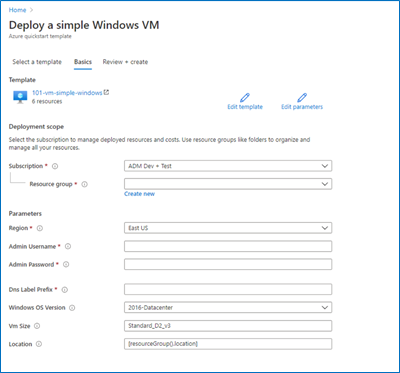The image size is (400, 373).
Task: Focus the Admin Username input field
Action: point(228,246)
